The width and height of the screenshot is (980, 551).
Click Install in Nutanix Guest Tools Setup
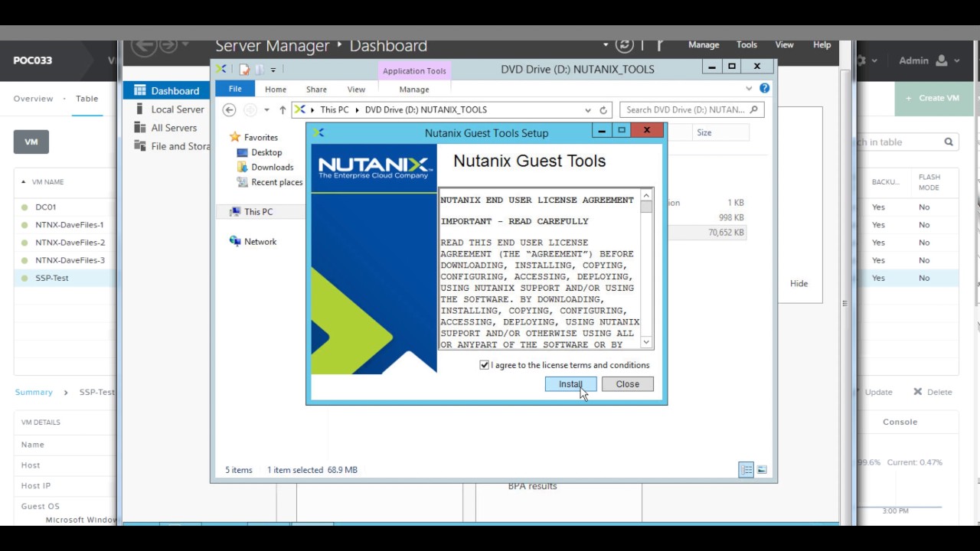coord(570,384)
